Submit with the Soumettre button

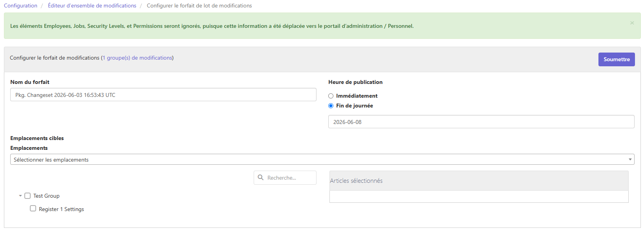(617, 59)
